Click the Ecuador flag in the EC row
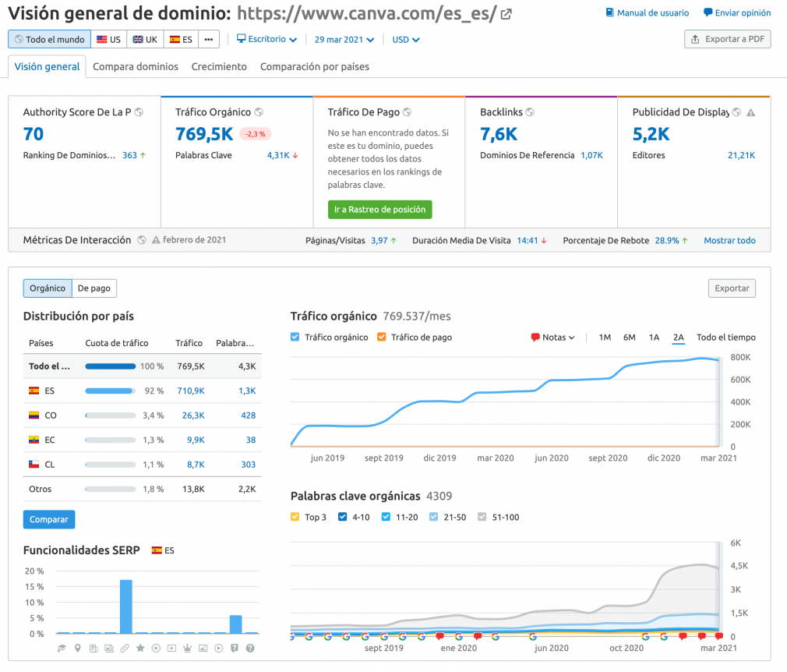Viewport: 787px width, 672px height. 34,440
